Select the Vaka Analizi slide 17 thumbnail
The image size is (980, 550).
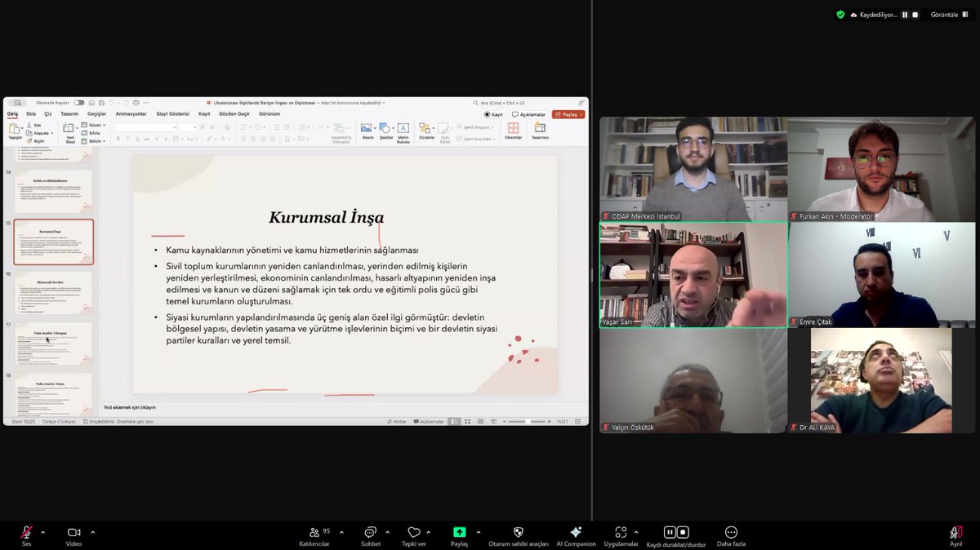[x=54, y=344]
